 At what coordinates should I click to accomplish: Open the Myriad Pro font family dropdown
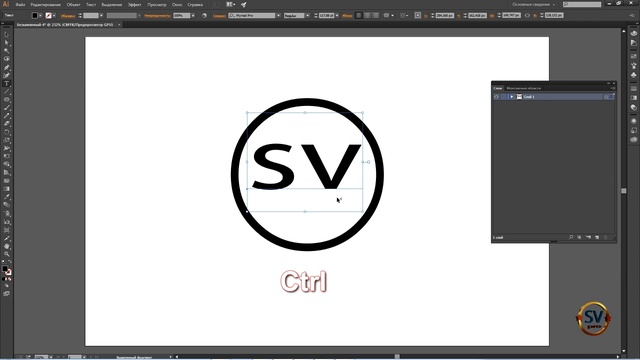[278, 16]
